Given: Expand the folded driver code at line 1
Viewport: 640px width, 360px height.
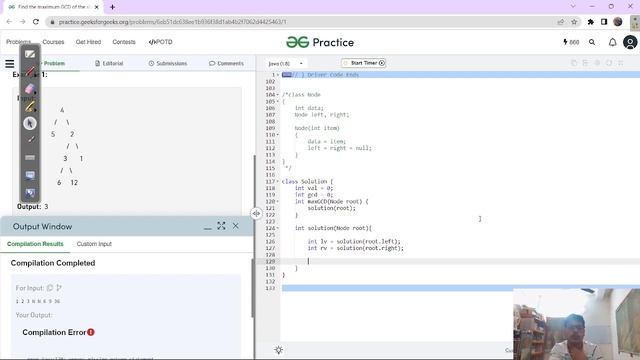Looking at the screenshot, I should point(278,75).
